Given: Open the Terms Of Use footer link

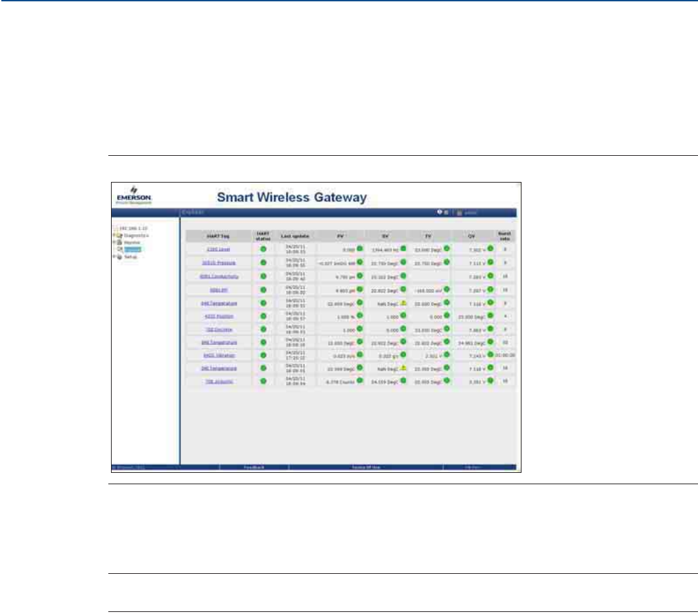Looking at the screenshot, I should click(x=366, y=468).
